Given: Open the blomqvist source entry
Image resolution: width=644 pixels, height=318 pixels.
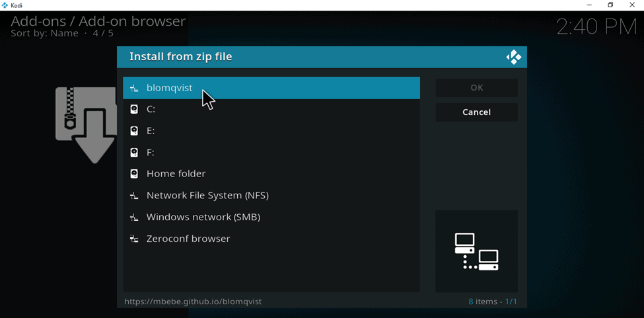Looking at the screenshot, I should point(271,88).
